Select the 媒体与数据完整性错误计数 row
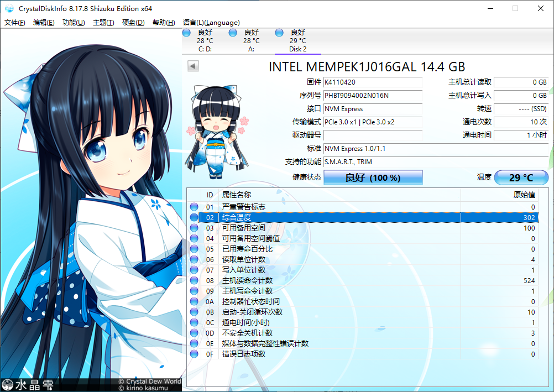554x392 pixels. [x=363, y=343]
